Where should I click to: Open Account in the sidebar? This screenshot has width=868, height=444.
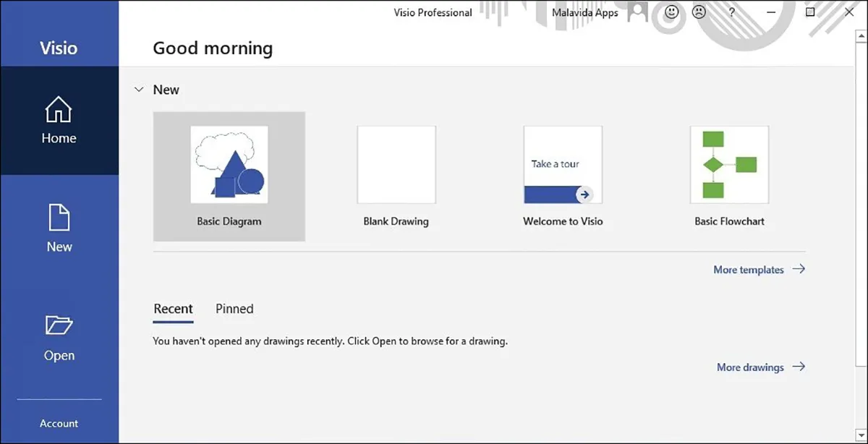click(59, 424)
